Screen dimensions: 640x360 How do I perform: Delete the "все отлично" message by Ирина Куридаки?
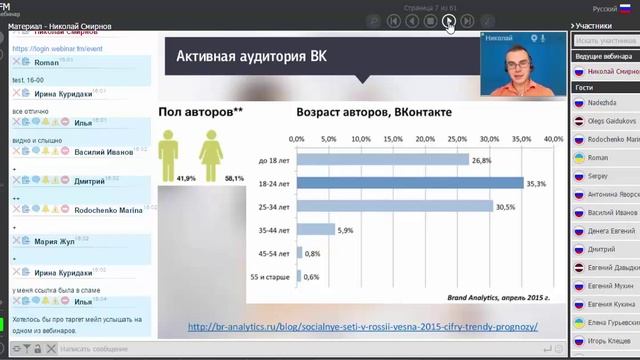point(16,93)
